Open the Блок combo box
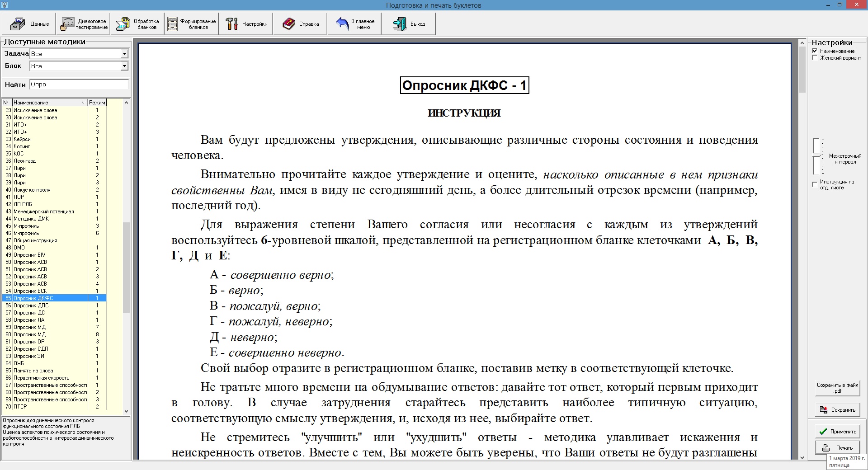This screenshot has height=470, width=868. (124, 66)
